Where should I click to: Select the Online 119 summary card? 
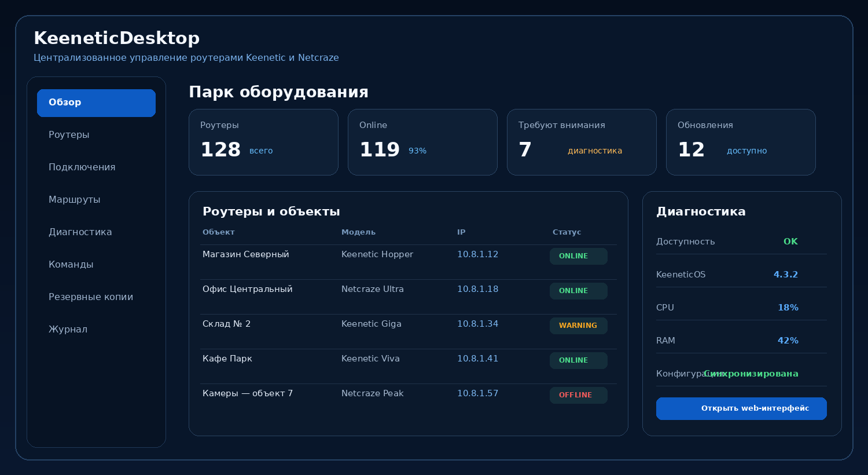[x=422, y=142]
